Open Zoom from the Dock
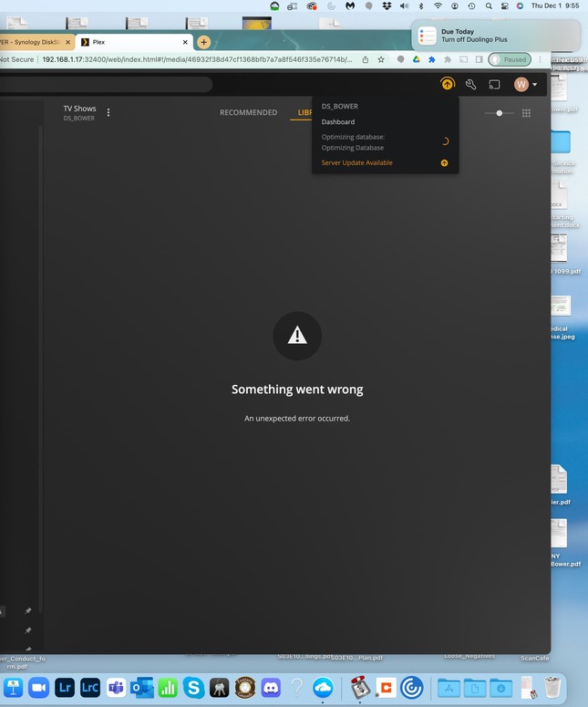Viewport: 588px width, 707px height. click(x=39, y=688)
